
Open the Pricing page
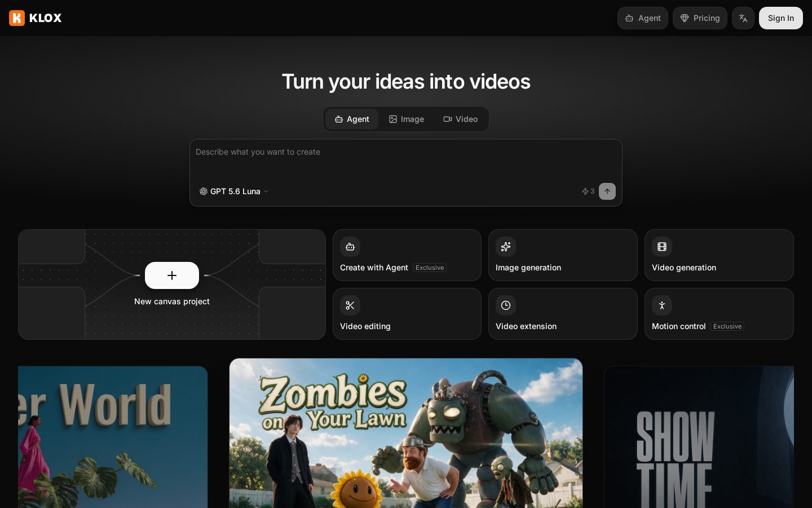700,18
